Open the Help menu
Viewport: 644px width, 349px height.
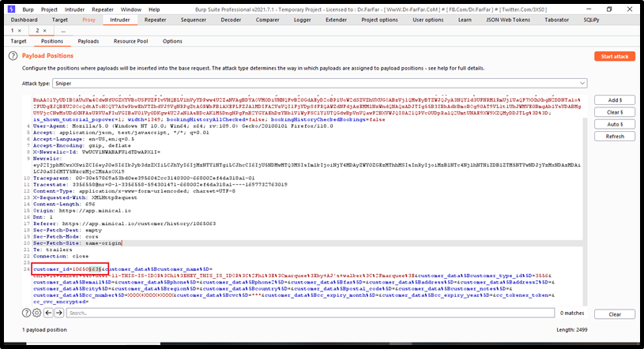154,9
